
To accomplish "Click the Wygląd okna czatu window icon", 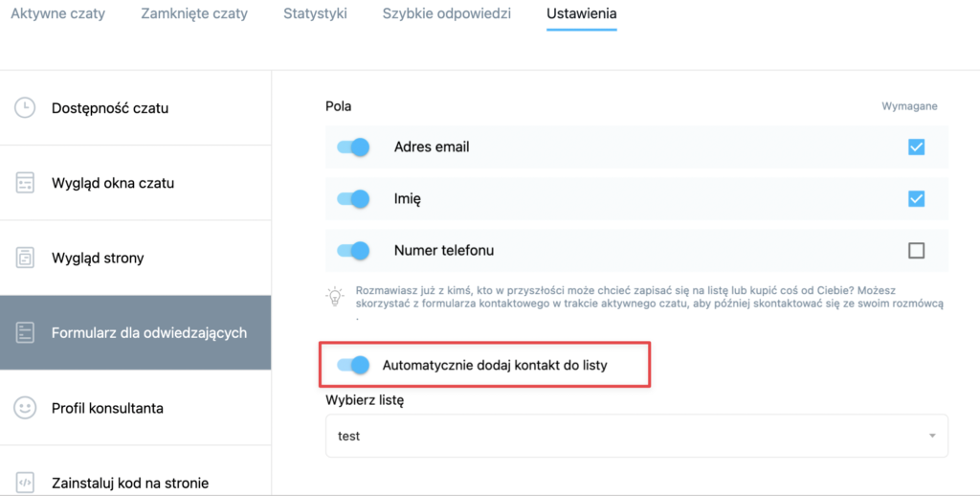I will tap(25, 183).
